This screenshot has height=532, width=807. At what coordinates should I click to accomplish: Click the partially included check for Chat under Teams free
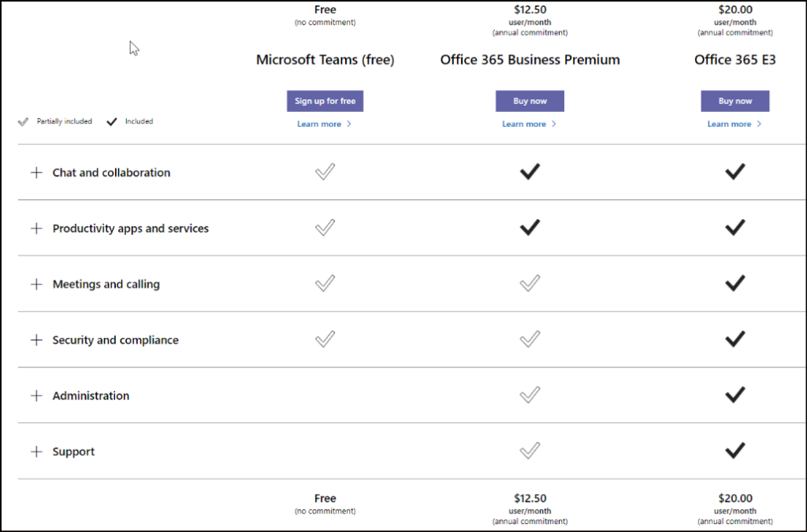click(x=325, y=172)
